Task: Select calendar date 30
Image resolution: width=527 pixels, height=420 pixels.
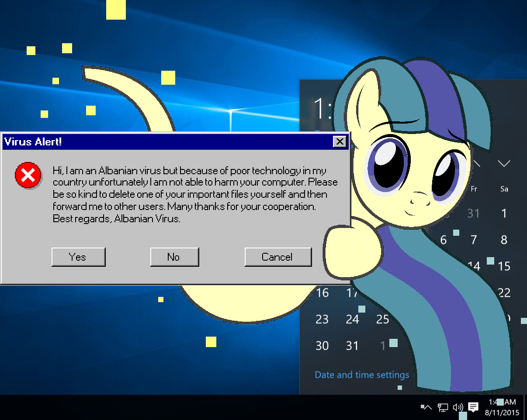Action: pos(322,346)
